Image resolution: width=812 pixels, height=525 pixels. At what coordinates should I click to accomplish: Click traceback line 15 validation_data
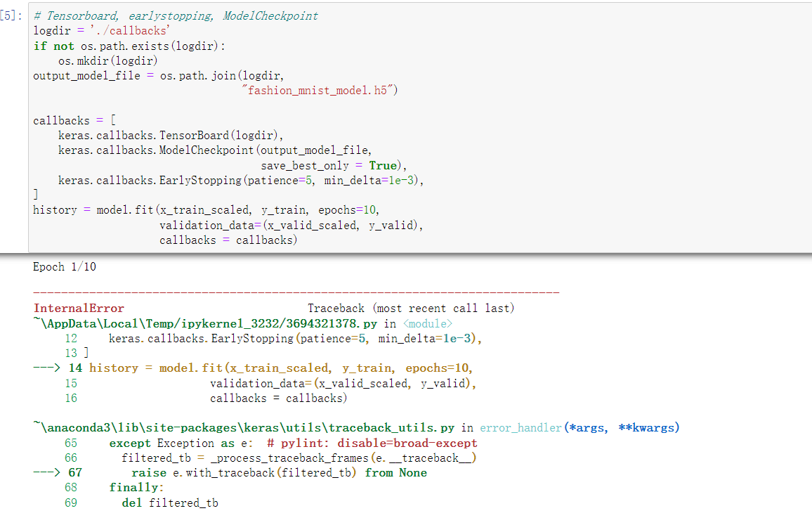click(x=270, y=384)
